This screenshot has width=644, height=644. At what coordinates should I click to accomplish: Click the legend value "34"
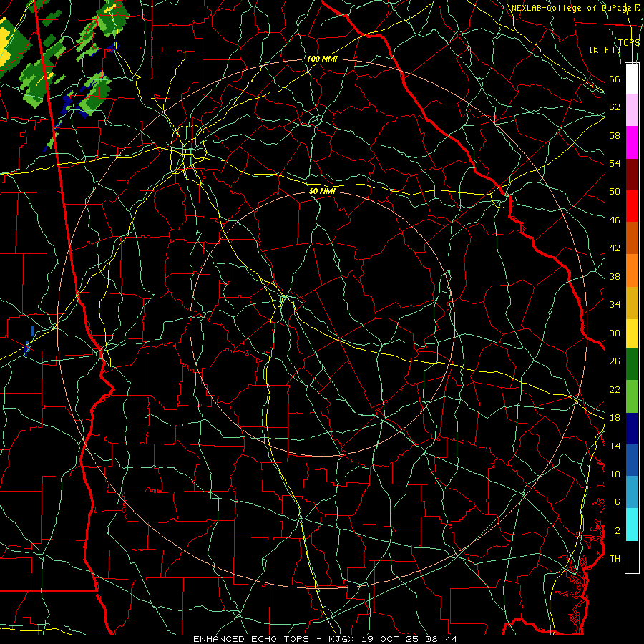point(615,305)
